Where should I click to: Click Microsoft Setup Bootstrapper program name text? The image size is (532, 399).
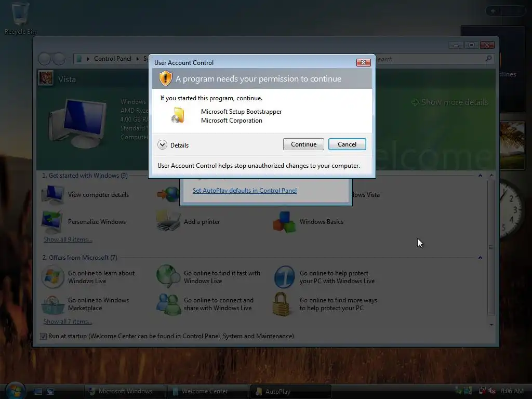pos(241,112)
